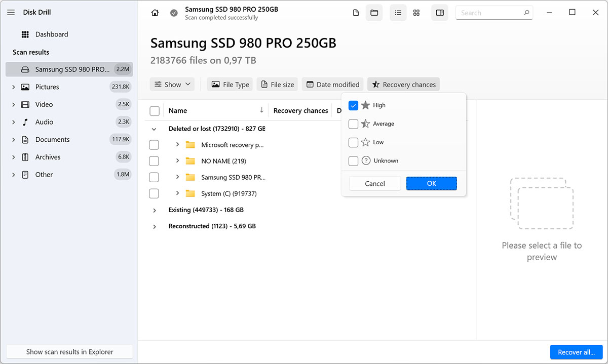Click the Documents category icon
The image size is (608, 364).
pyautogui.click(x=25, y=140)
